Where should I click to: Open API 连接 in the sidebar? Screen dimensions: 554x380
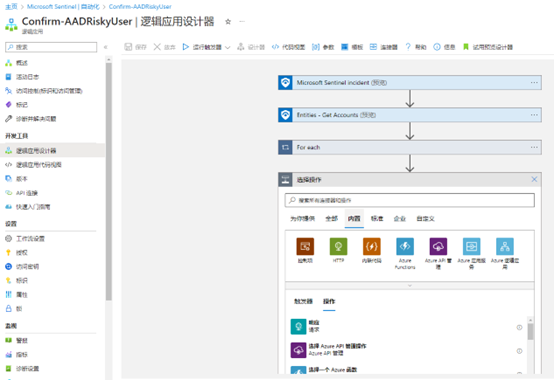[x=22, y=193]
